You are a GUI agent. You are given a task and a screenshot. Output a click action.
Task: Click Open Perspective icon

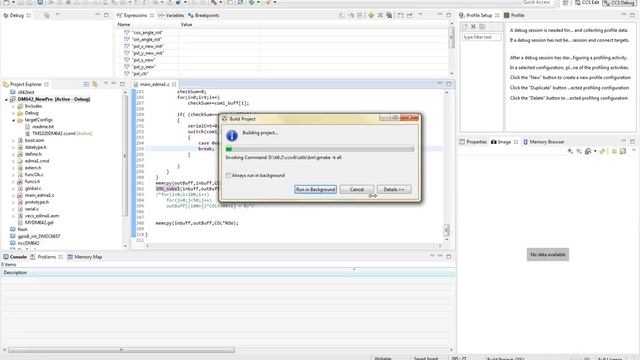565,3
